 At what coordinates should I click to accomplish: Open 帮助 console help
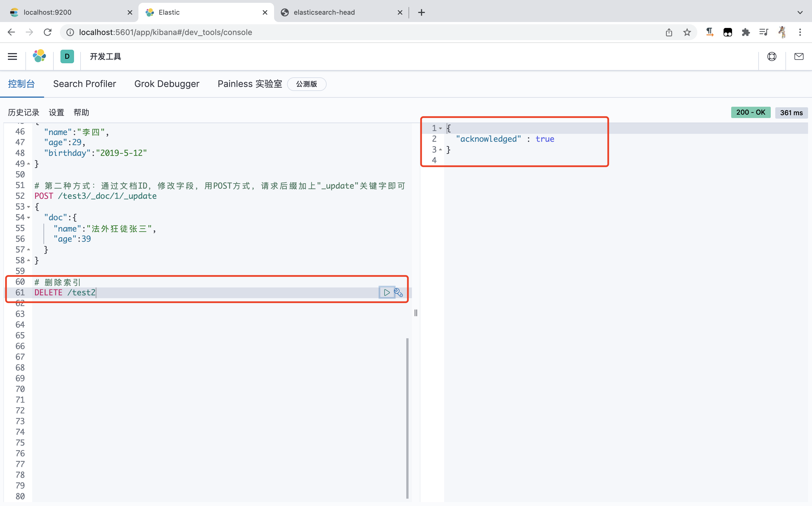pyautogui.click(x=81, y=112)
